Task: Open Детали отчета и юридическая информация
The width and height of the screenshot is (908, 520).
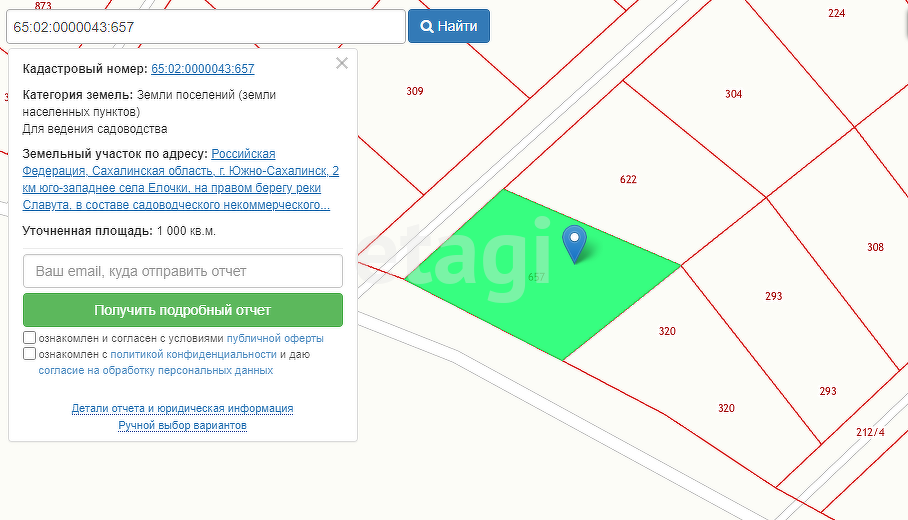Action: (182, 408)
